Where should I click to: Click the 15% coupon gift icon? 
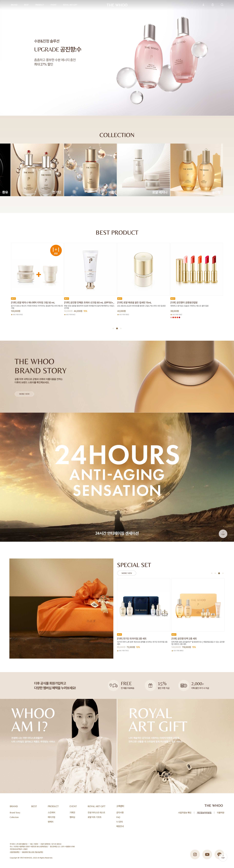(x=150, y=685)
